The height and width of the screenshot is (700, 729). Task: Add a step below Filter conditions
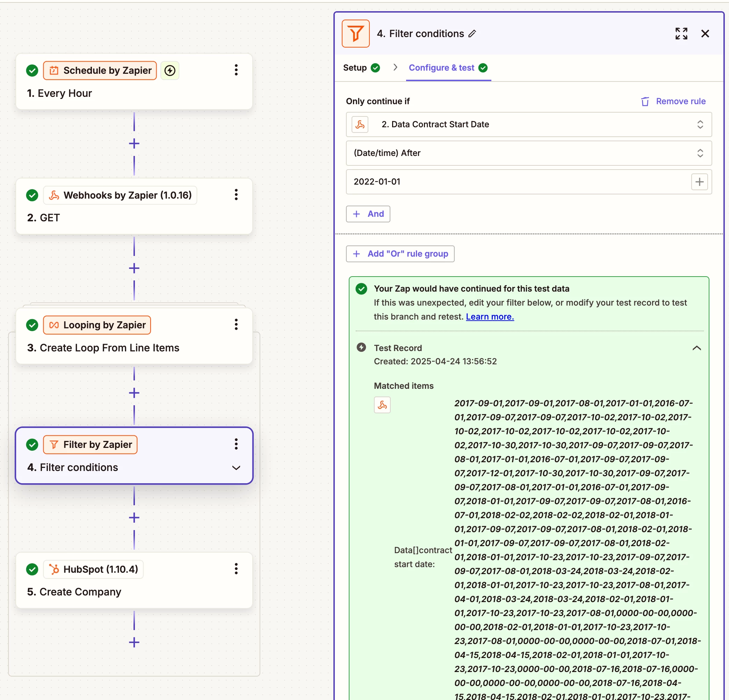[134, 517]
